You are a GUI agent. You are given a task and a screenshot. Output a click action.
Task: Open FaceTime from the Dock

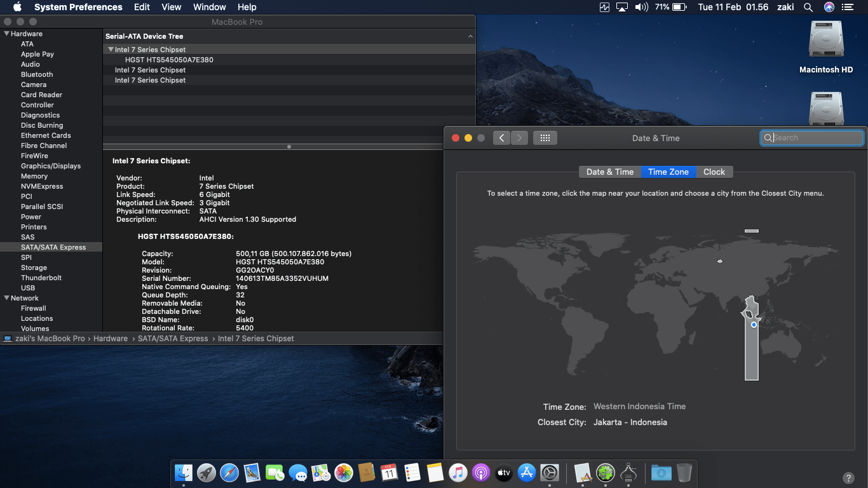point(275,472)
